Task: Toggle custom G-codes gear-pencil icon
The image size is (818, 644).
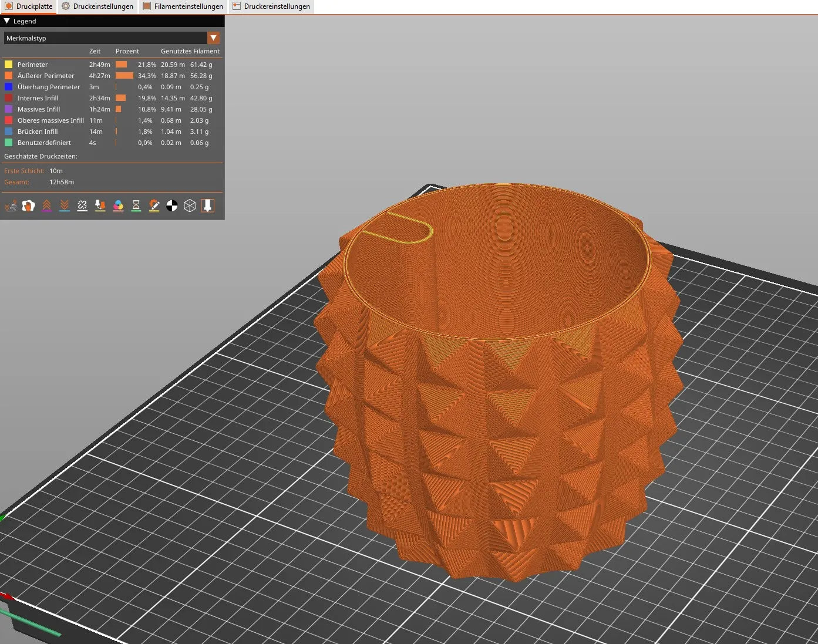Action: 154,205
